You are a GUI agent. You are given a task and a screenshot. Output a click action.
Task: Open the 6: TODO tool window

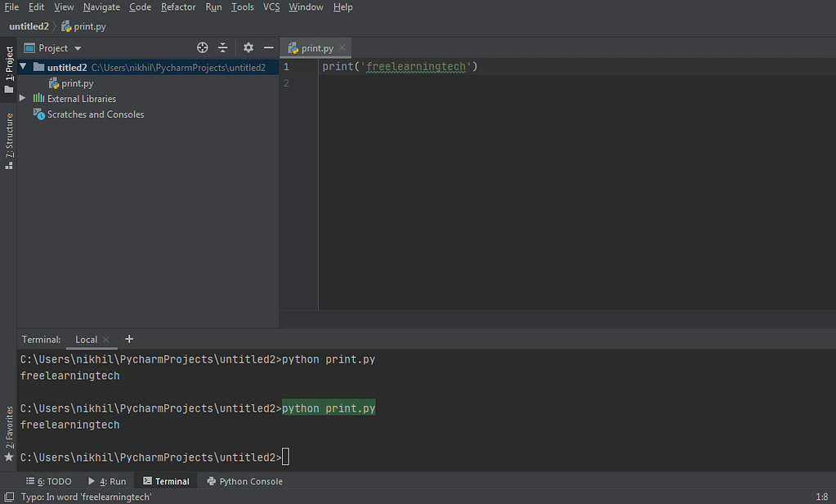pos(48,481)
